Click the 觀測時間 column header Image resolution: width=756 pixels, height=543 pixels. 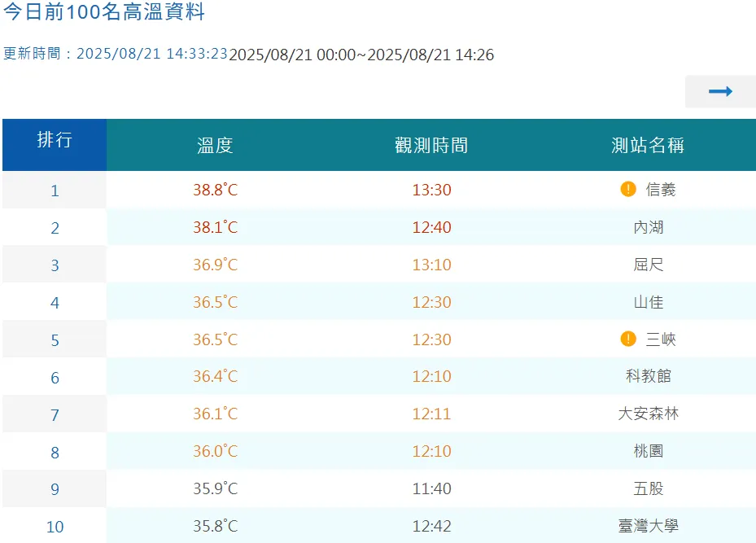[431, 145]
